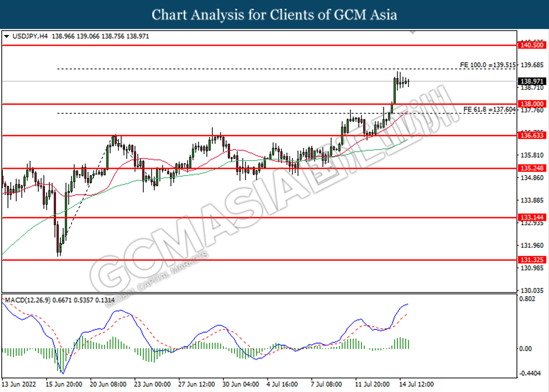The image size is (549, 392).
Task: Select the USDJPY,H4 symbol label
Action: (x=30, y=36)
